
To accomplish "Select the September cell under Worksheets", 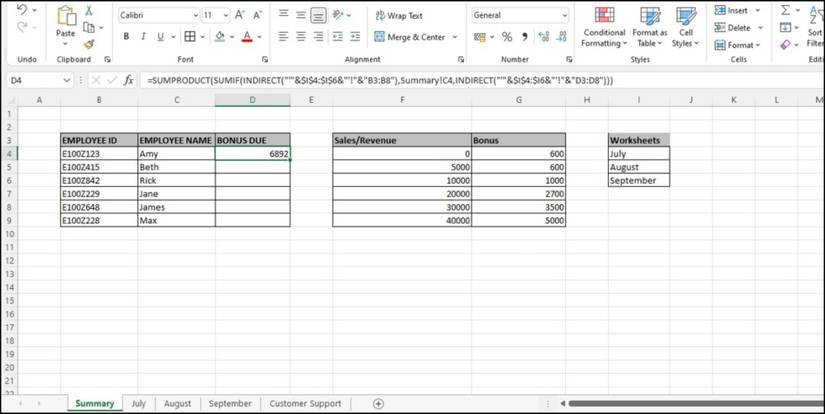I will [639, 180].
